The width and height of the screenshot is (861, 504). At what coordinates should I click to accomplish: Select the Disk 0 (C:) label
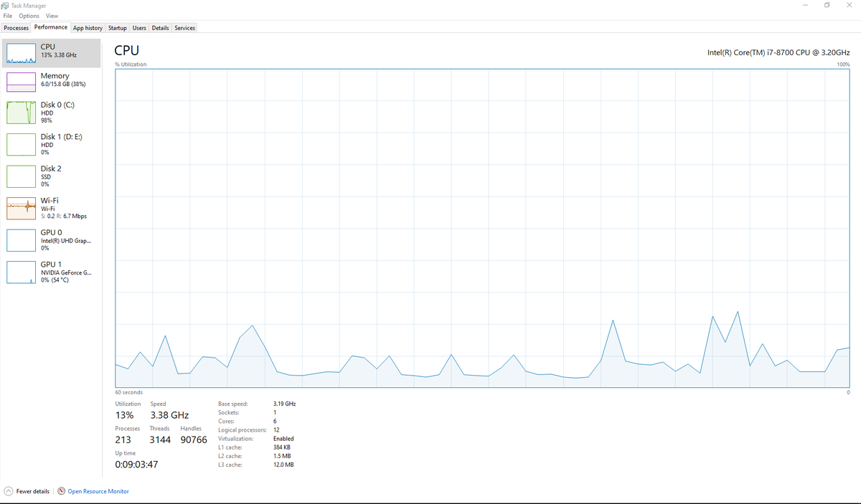pos(57,105)
